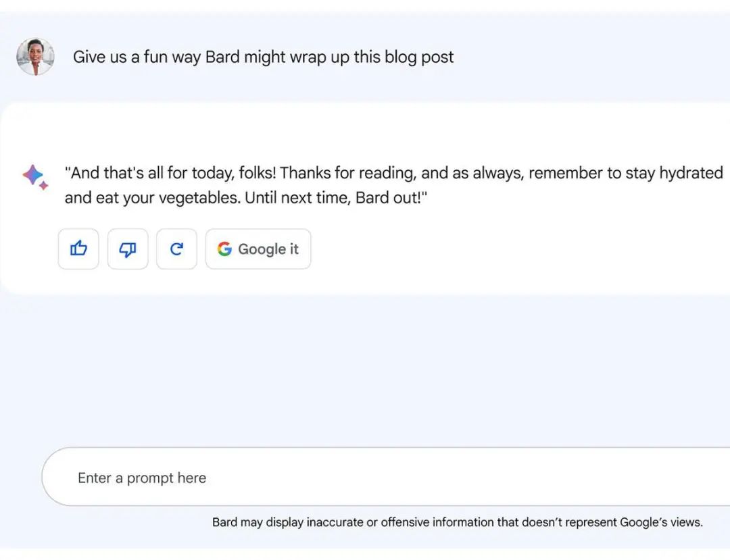This screenshot has height=560, width=730.
Task: Select the user prompt about the blog post
Action: (263, 57)
